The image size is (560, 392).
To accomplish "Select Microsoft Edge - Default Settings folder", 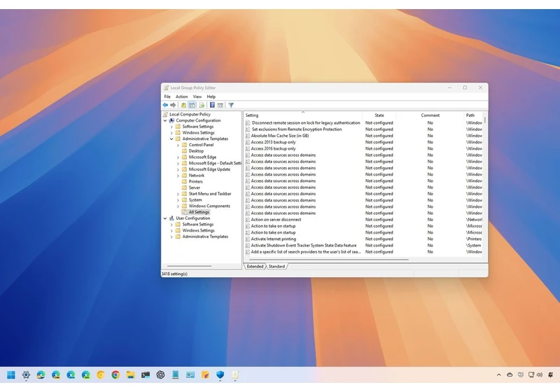I will coord(215,163).
